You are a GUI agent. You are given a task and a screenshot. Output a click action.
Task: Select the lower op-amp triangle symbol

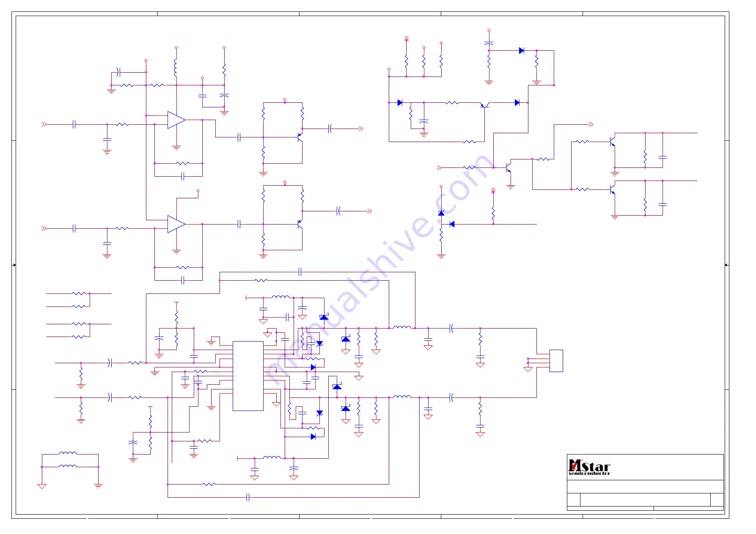tap(176, 224)
